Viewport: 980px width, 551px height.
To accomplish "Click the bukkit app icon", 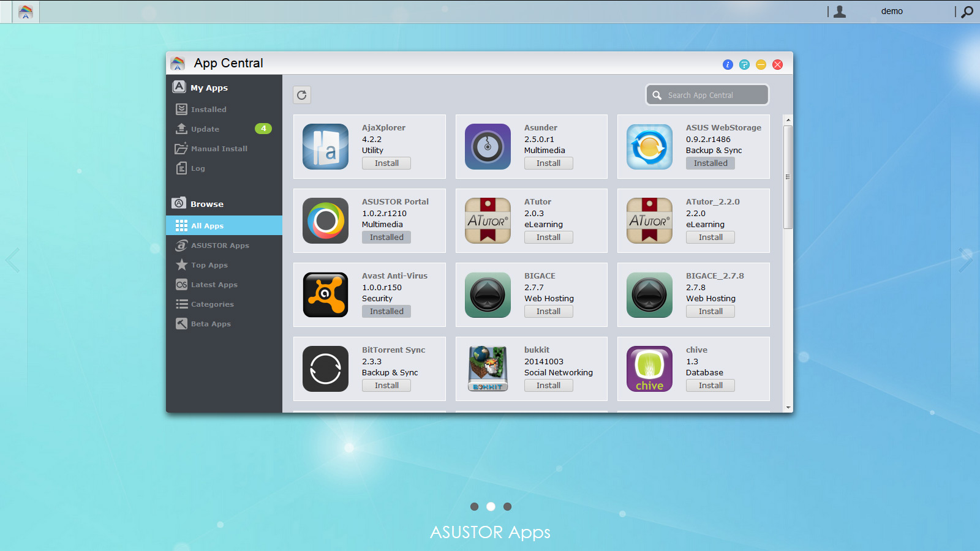I will click(488, 369).
